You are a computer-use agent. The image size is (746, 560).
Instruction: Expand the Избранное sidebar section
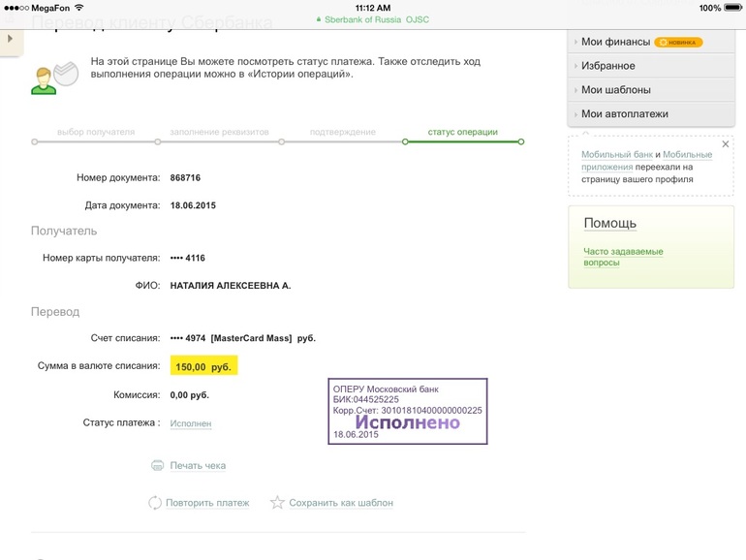[x=607, y=66]
